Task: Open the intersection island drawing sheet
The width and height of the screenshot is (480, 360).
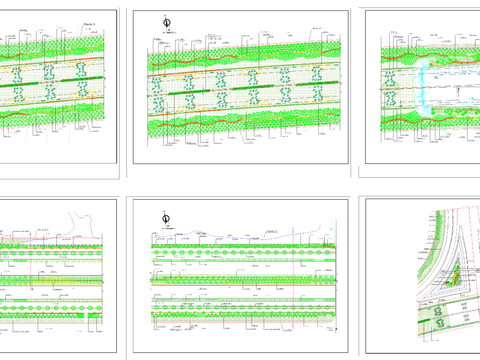Action: (423, 276)
